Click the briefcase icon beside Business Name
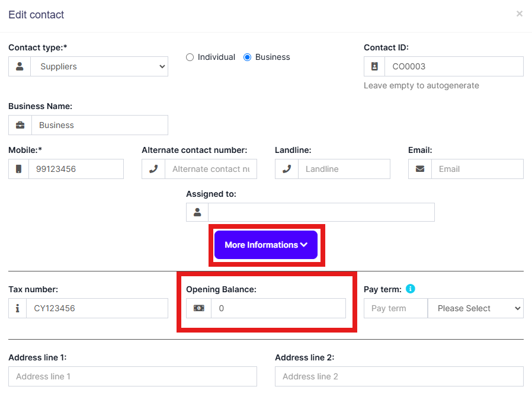 pos(20,125)
